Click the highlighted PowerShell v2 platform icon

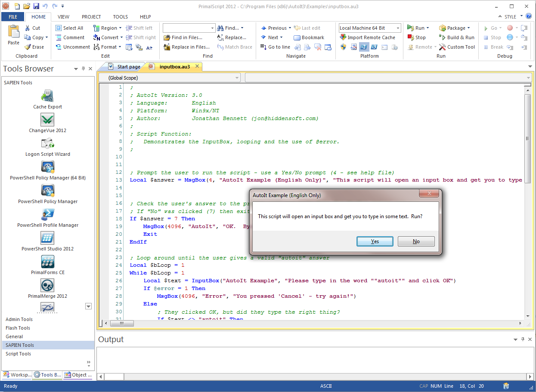[364, 47]
